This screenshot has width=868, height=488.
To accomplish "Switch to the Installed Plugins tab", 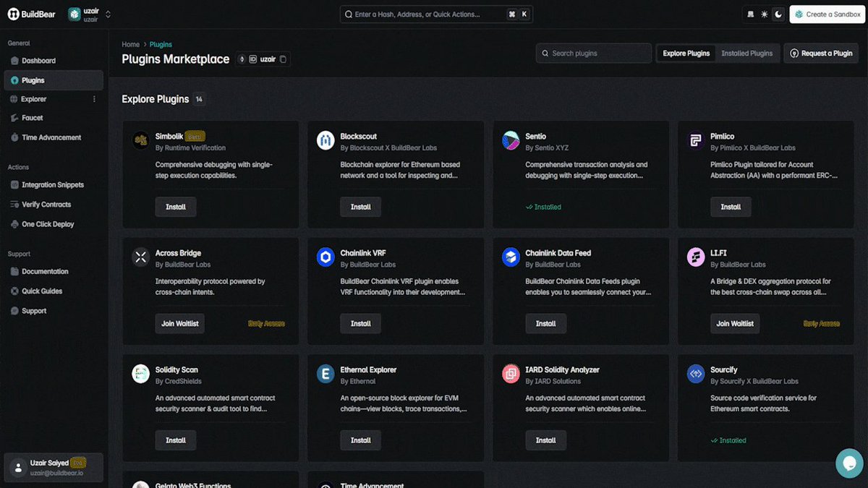I will pyautogui.click(x=747, y=53).
